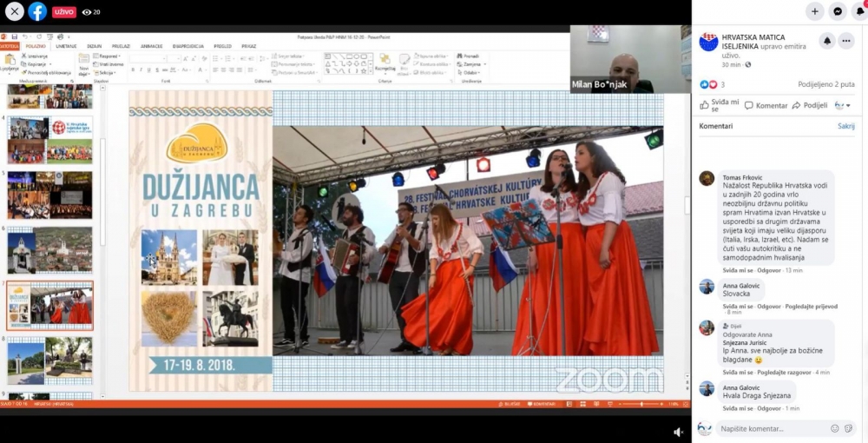Open the Messenger icon in the top bar
Screen dimensions: 868x443
pyautogui.click(x=838, y=11)
